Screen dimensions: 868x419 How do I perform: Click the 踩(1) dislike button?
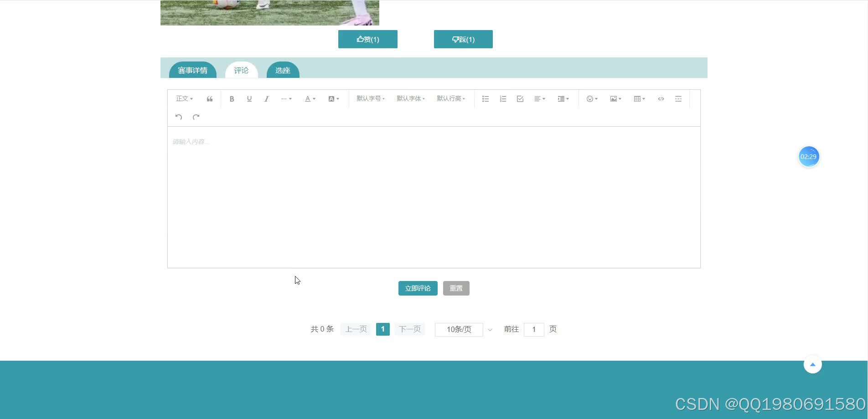(x=463, y=39)
